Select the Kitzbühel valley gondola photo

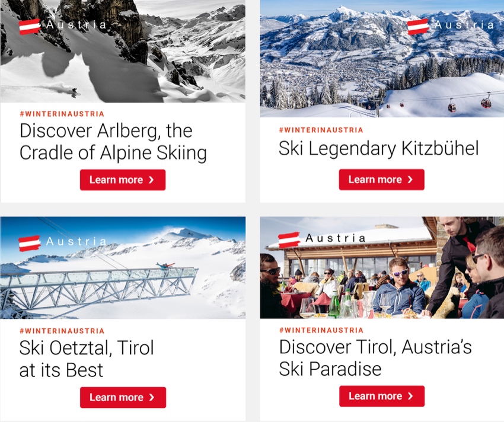(x=382, y=59)
